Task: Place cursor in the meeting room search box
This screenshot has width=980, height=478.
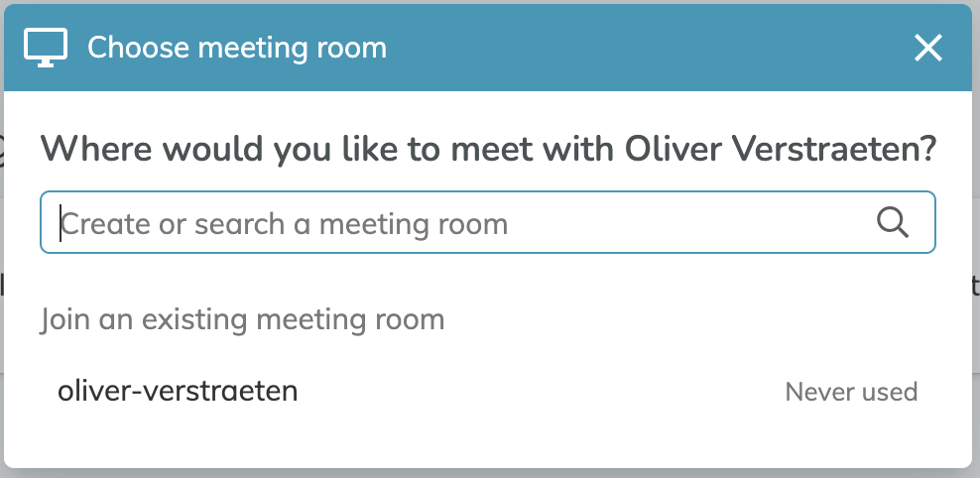Action: (x=487, y=222)
